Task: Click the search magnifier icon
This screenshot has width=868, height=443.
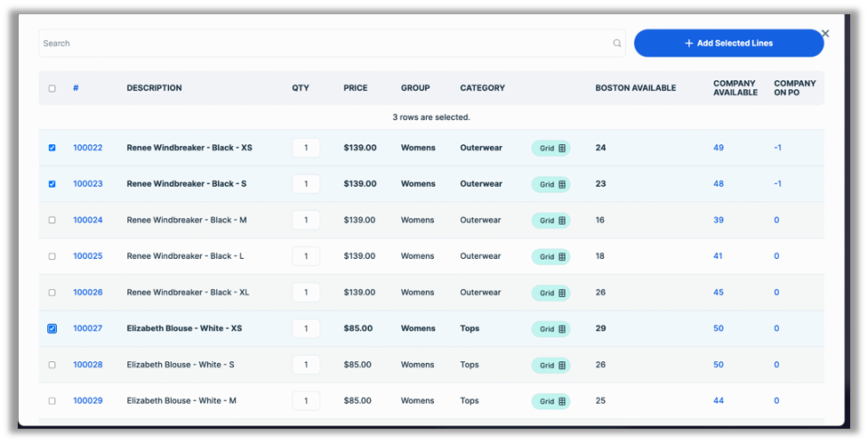Action: [x=617, y=44]
